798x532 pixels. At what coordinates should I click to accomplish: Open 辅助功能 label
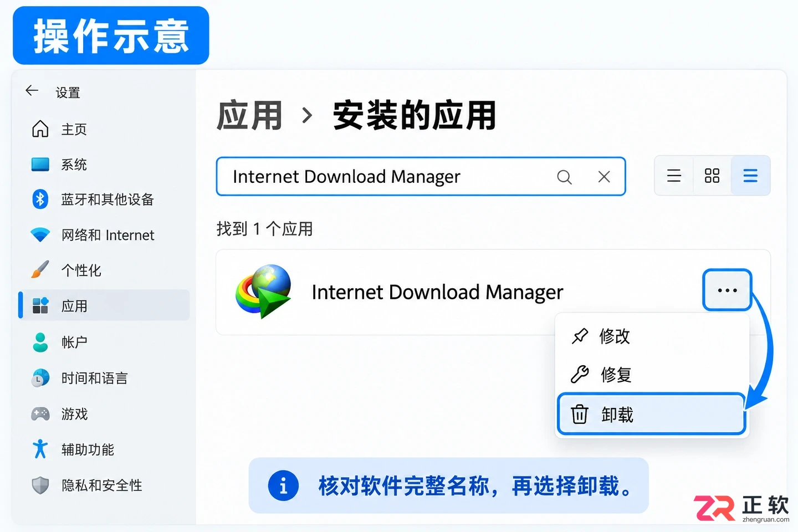pyautogui.click(x=88, y=449)
